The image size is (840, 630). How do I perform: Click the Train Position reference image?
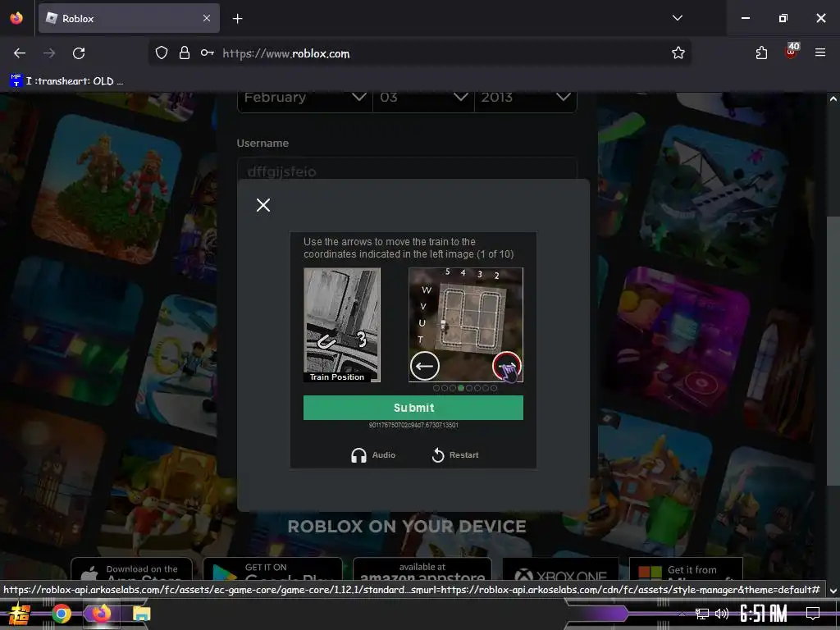click(x=342, y=325)
